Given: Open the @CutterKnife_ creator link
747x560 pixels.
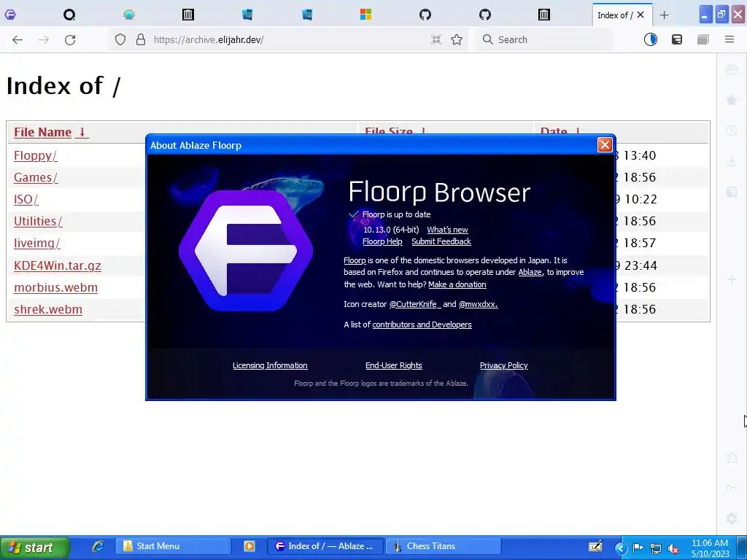Looking at the screenshot, I should click(415, 304).
